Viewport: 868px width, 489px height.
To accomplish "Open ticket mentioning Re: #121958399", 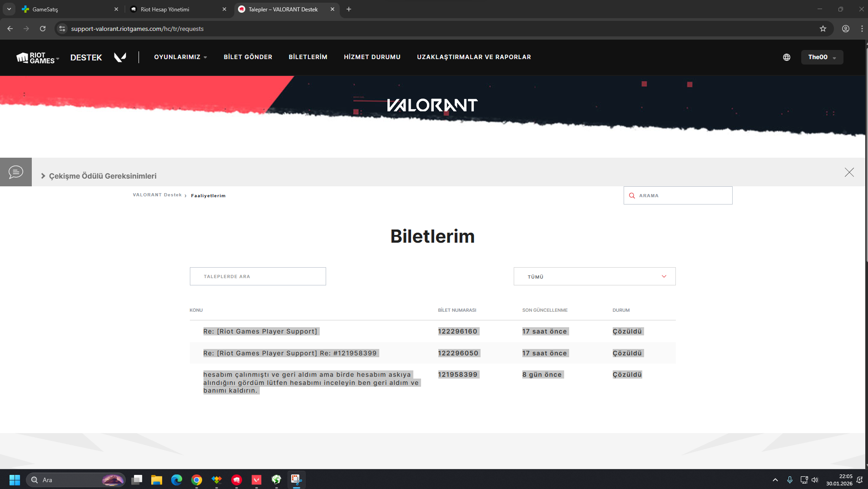I will tap(290, 353).
